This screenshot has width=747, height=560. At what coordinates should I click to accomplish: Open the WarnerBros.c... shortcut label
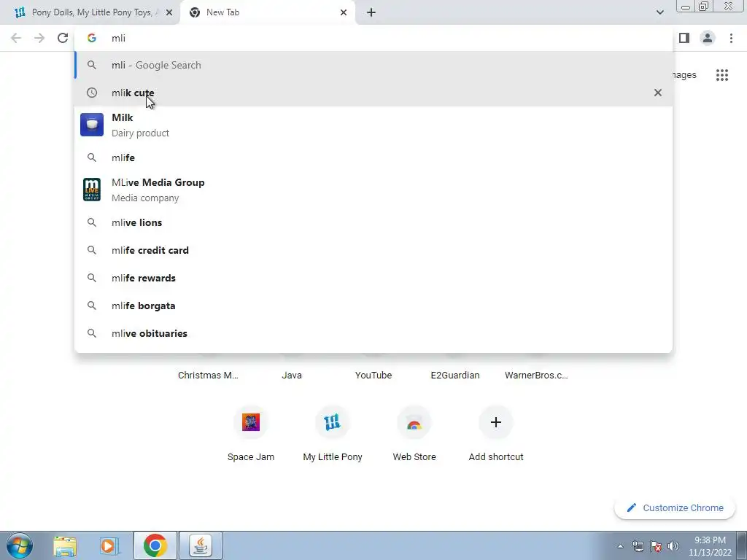536,376
